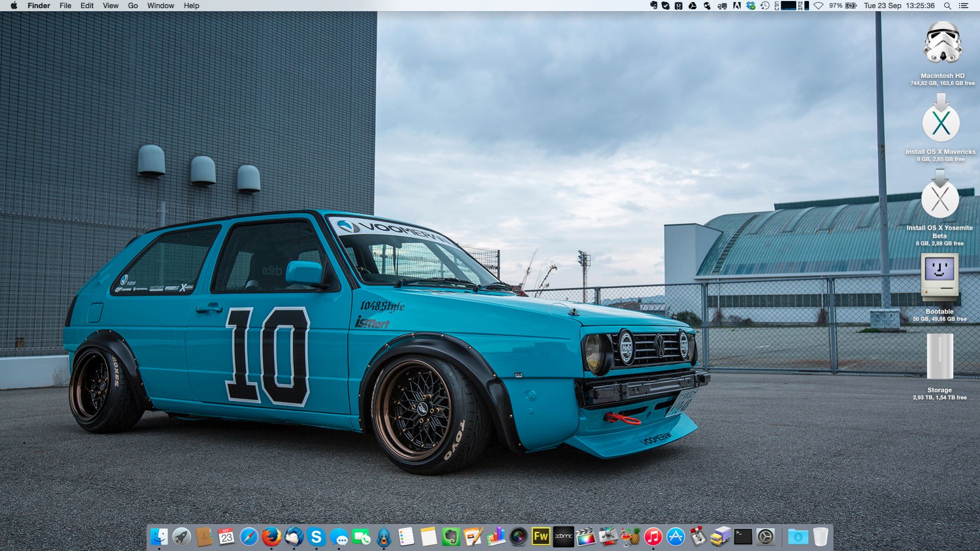Open the Apple menu
980x551 pixels.
tap(14, 6)
